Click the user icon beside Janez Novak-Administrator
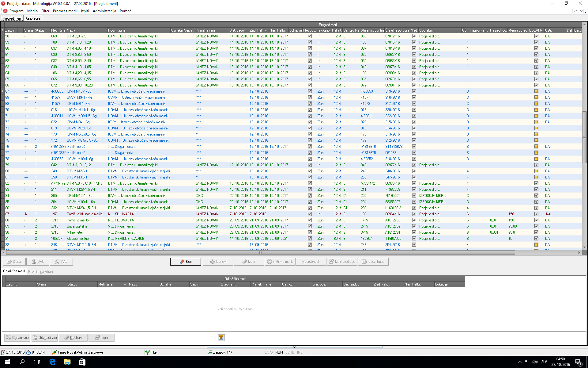 54,352
